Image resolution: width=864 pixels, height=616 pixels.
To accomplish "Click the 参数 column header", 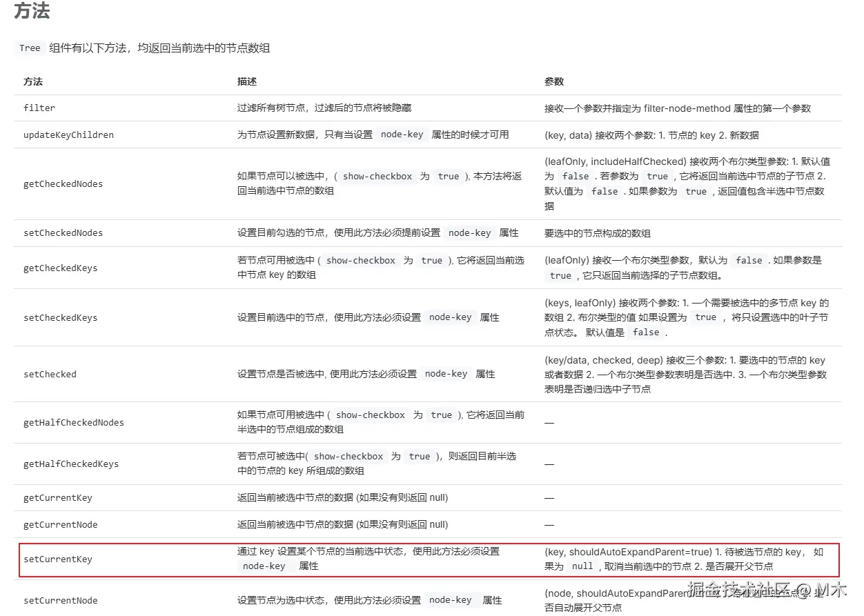I will click(554, 81).
